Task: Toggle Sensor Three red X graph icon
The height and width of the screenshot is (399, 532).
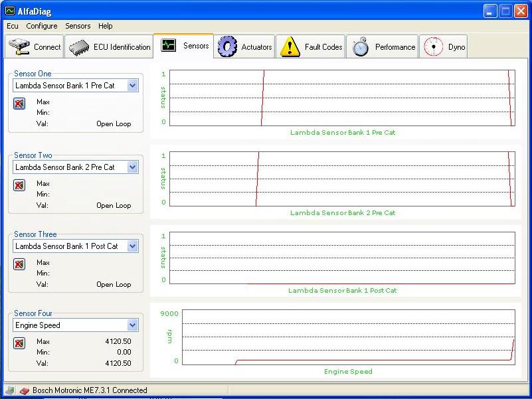Action: click(x=19, y=264)
